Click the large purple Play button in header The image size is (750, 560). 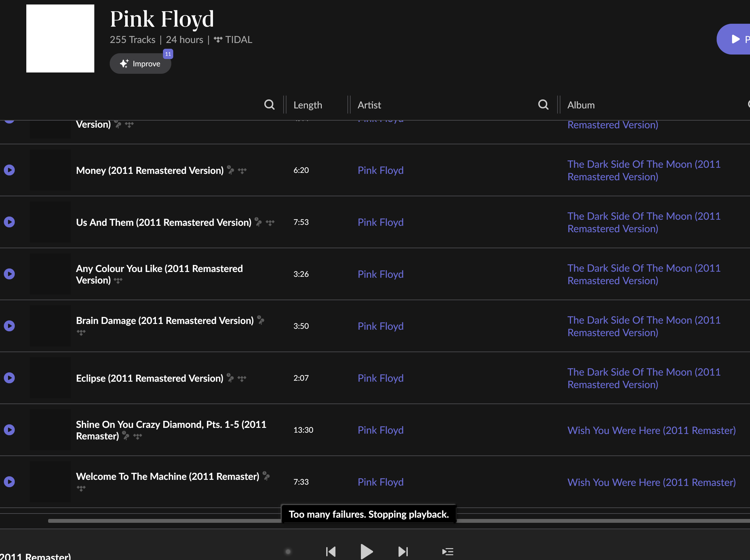(x=734, y=39)
